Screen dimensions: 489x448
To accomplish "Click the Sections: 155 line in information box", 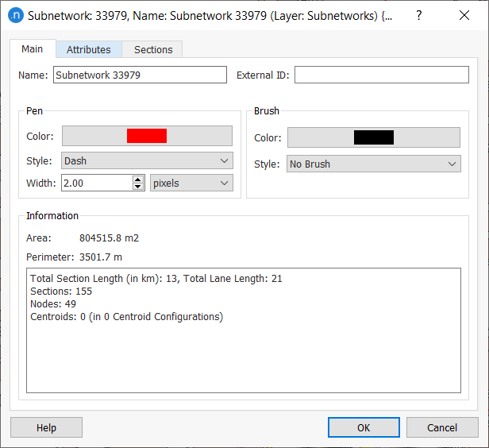I will click(61, 291).
